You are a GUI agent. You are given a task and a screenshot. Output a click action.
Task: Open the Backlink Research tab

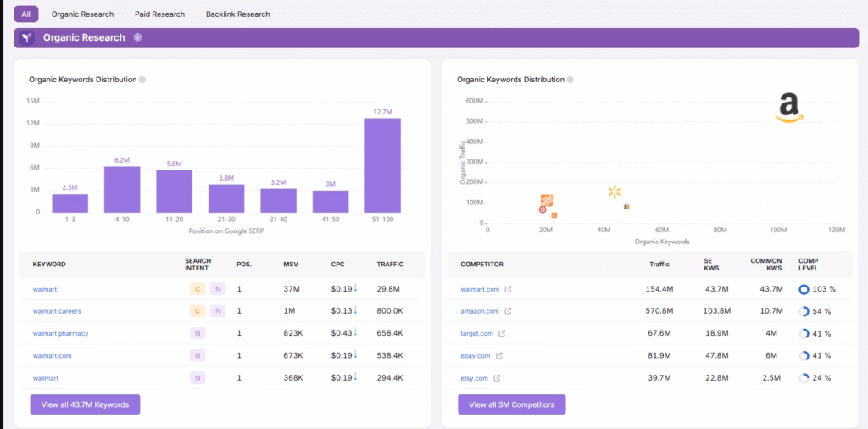237,14
